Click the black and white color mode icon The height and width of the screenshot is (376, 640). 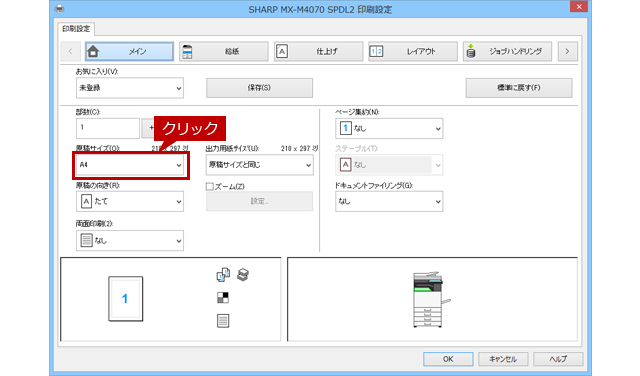click(223, 298)
